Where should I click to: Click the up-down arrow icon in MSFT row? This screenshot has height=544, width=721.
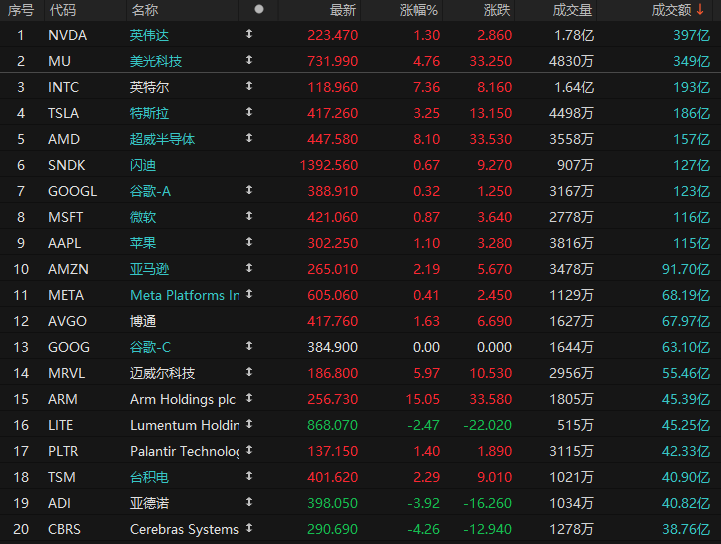click(x=249, y=216)
